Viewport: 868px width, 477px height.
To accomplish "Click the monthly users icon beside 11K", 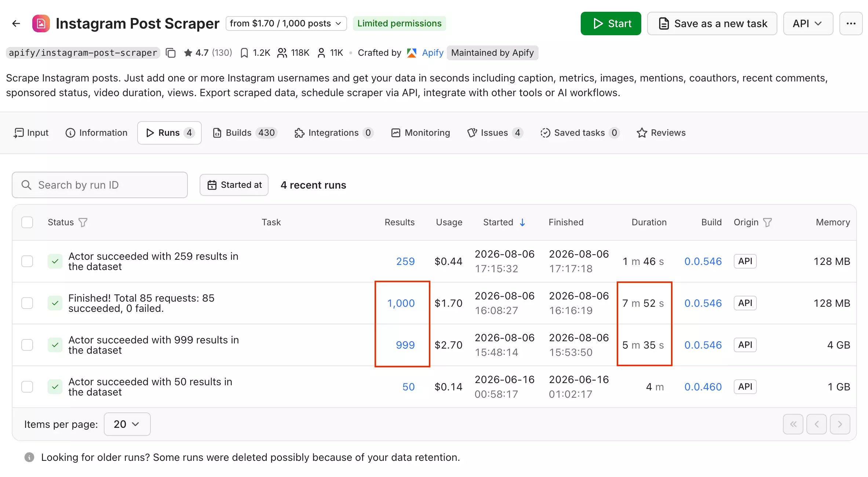I will click(321, 53).
